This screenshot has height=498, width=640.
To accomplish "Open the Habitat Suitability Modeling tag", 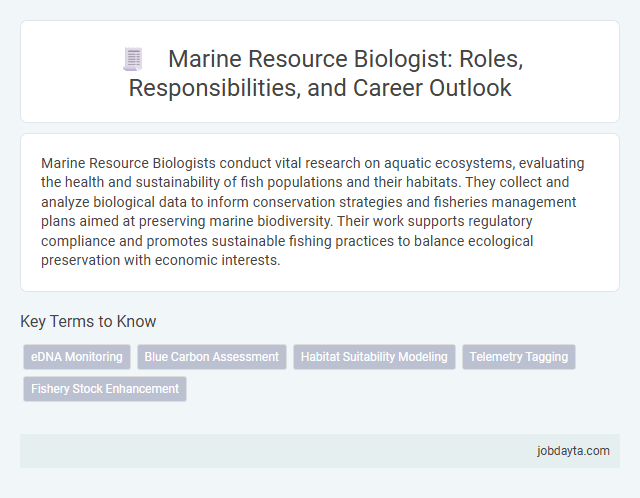I will (374, 357).
